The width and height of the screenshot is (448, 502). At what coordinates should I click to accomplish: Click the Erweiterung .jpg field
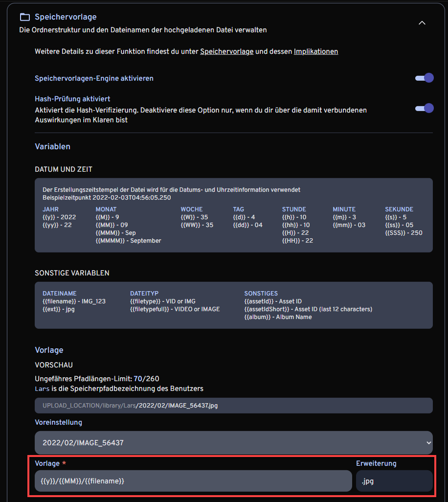394,481
